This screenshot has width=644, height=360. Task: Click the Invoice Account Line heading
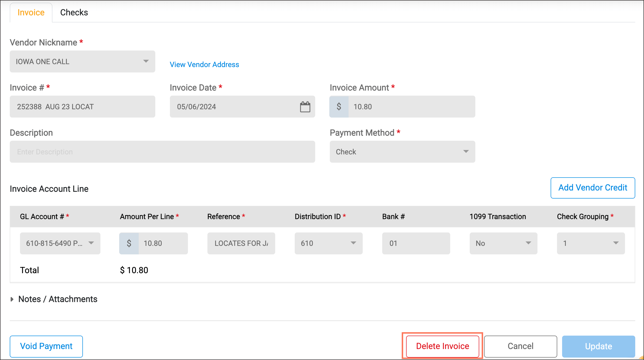[x=49, y=189]
